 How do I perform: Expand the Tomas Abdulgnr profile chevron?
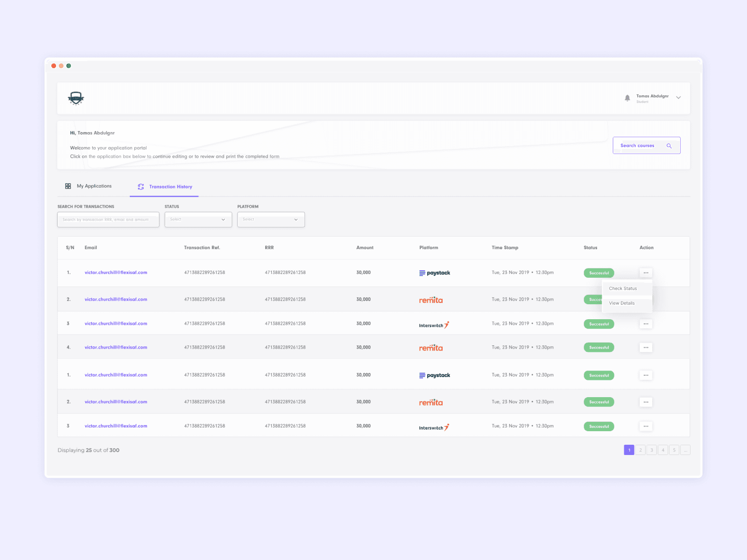tap(678, 98)
